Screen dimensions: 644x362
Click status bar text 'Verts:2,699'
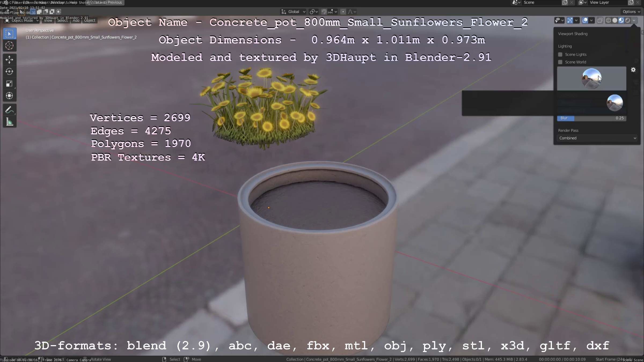point(405,359)
